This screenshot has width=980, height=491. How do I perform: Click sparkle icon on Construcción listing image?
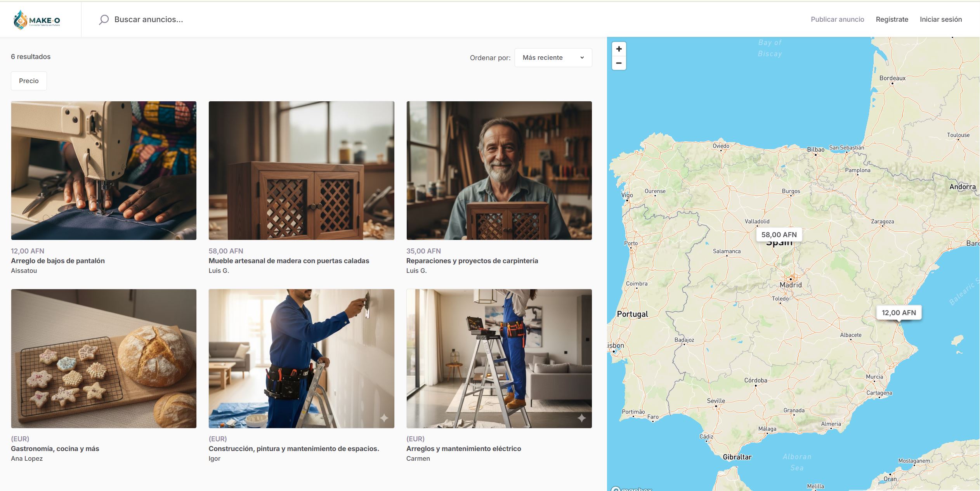pyautogui.click(x=384, y=418)
